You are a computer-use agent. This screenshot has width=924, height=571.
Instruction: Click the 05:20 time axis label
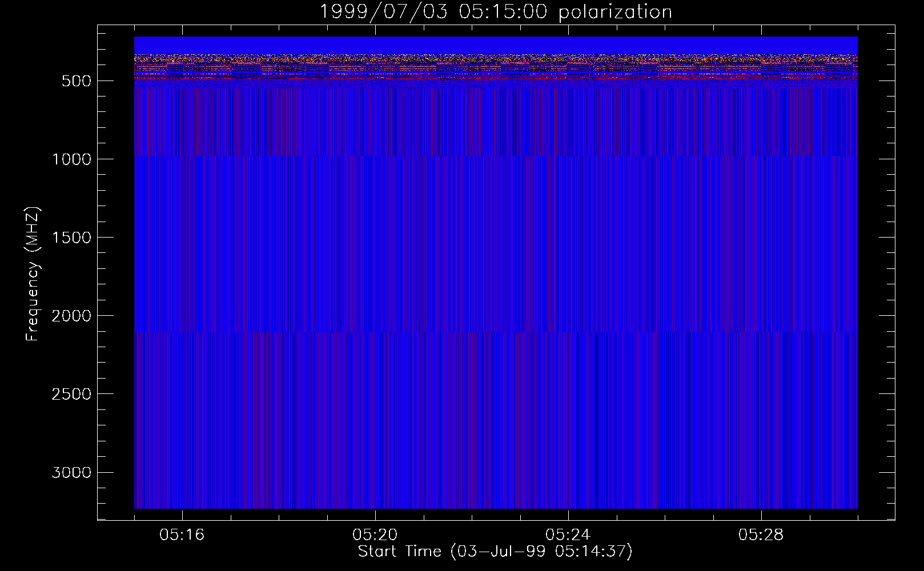(x=375, y=535)
